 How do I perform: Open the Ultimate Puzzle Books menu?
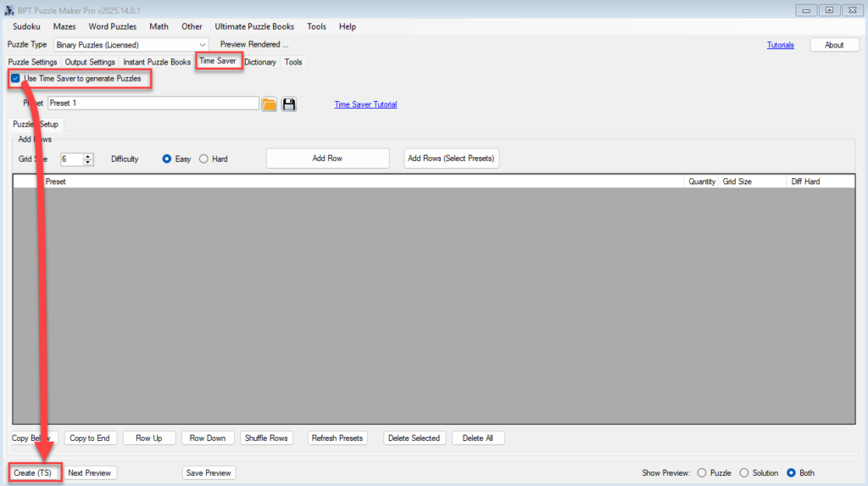click(254, 26)
